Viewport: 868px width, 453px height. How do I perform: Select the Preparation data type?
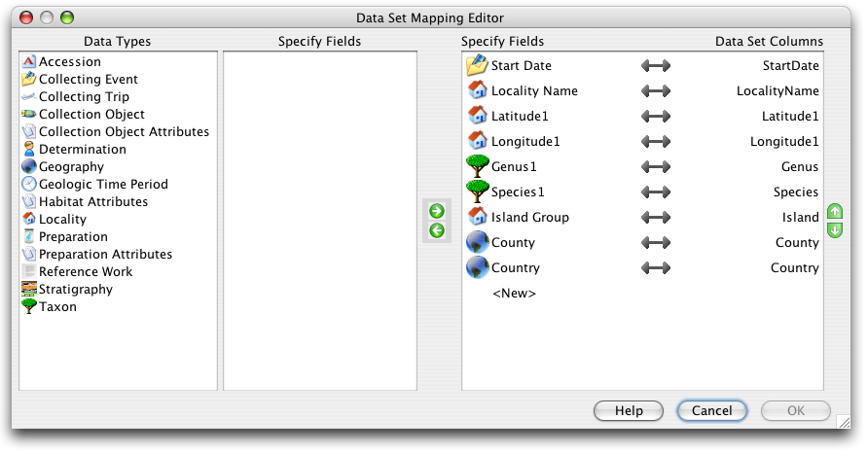(x=73, y=237)
